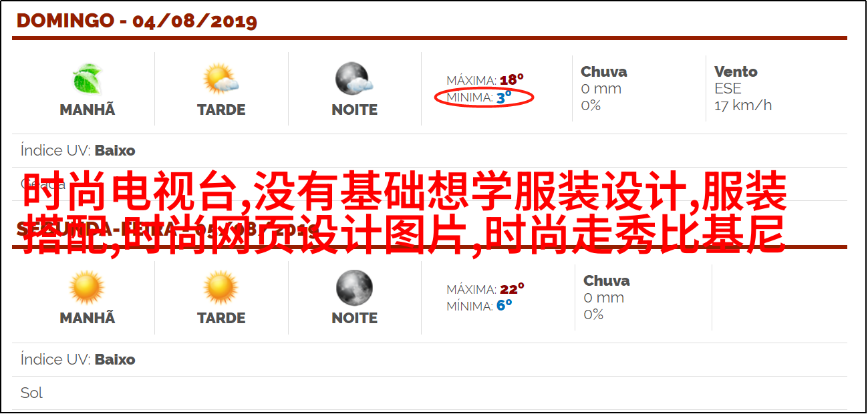This screenshot has height=414, width=868.
Task: Click Monday's MÁXIMA 22° temperature
Action: point(485,289)
